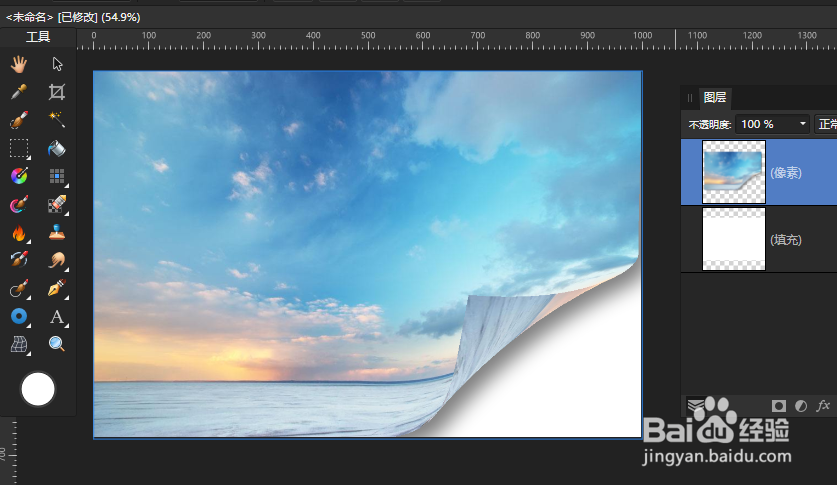The height and width of the screenshot is (485, 837).
Task: Select the (填充) layer
Action: point(759,240)
